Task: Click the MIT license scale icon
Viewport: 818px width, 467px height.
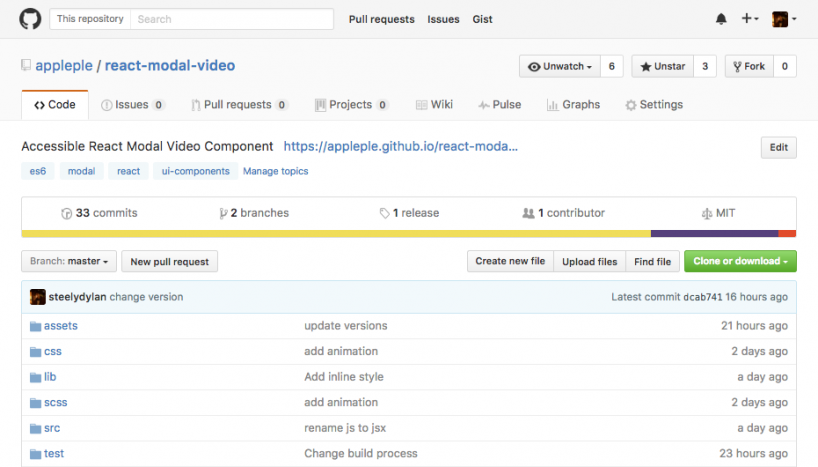Action: [709, 213]
